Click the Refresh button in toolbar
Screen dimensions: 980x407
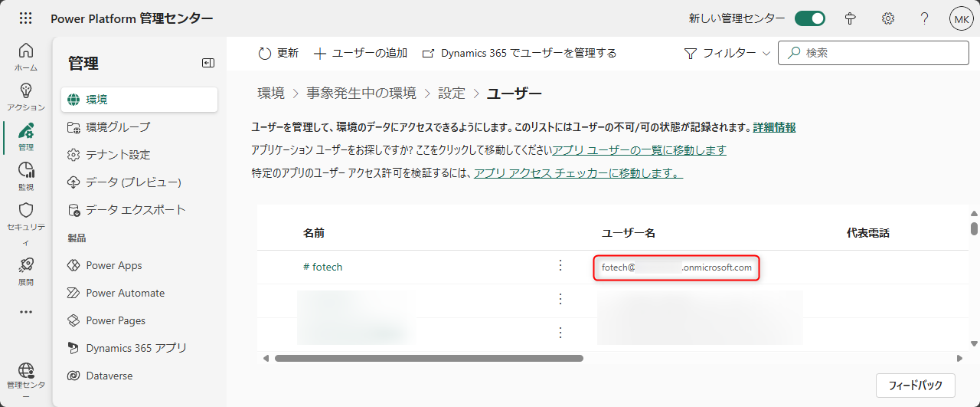279,53
